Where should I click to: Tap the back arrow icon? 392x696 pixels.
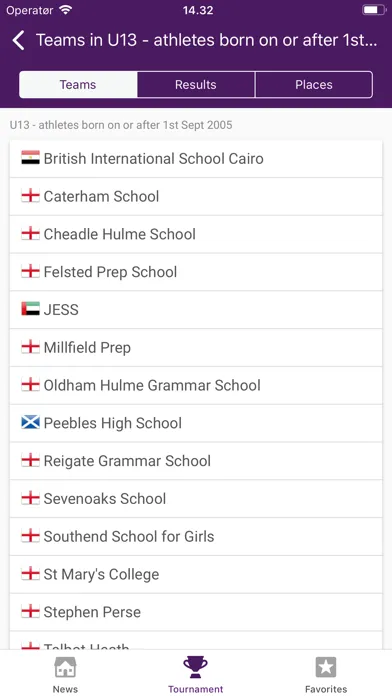coord(18,40)
